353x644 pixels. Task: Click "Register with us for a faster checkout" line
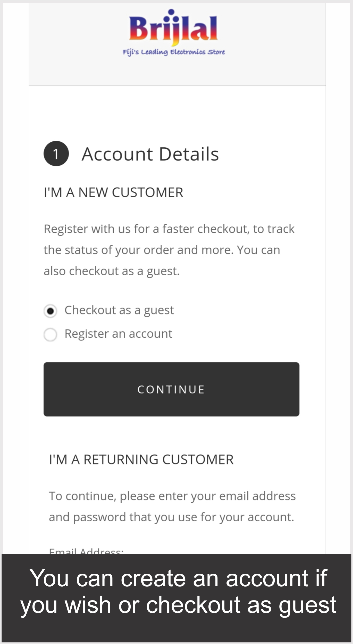click(x=169, y=229)
